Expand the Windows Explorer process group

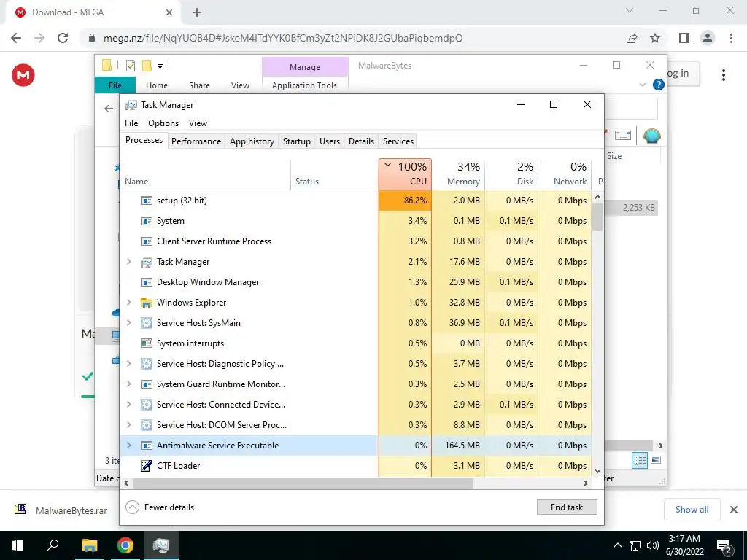coord(128,303)
